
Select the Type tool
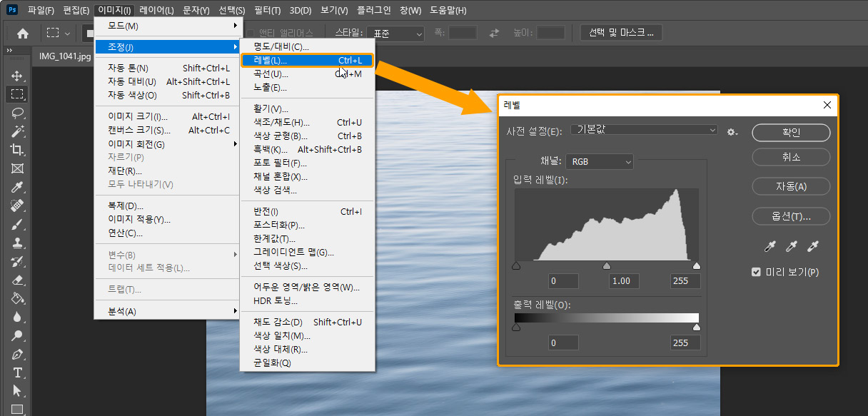click(x=17, y=372)
